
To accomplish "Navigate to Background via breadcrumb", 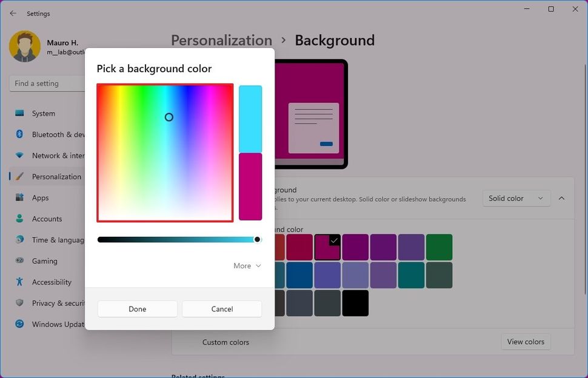I will pos(334,40).
